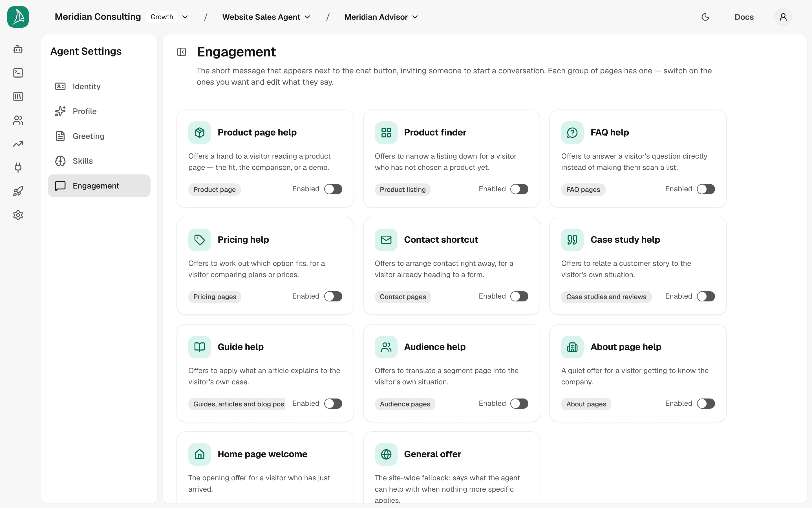
Task: Click the Pricing help tag icon
Action: click(x=200, y=240)
